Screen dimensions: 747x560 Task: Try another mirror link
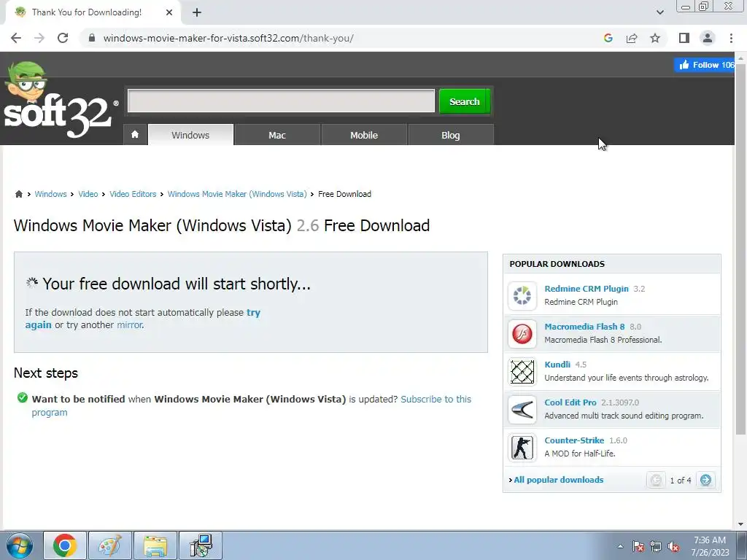point(130,324)
